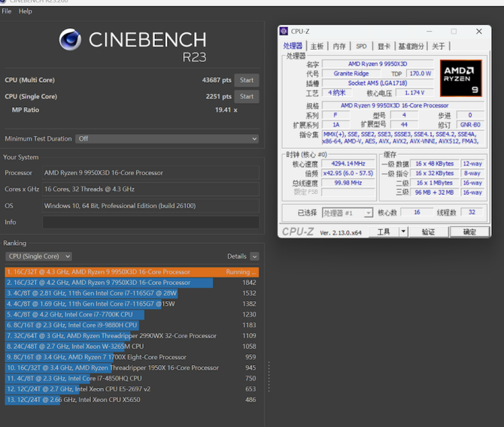Close the CPU-Z window
Viewport: 504px width, 427px height.
[x=478, y=32]
